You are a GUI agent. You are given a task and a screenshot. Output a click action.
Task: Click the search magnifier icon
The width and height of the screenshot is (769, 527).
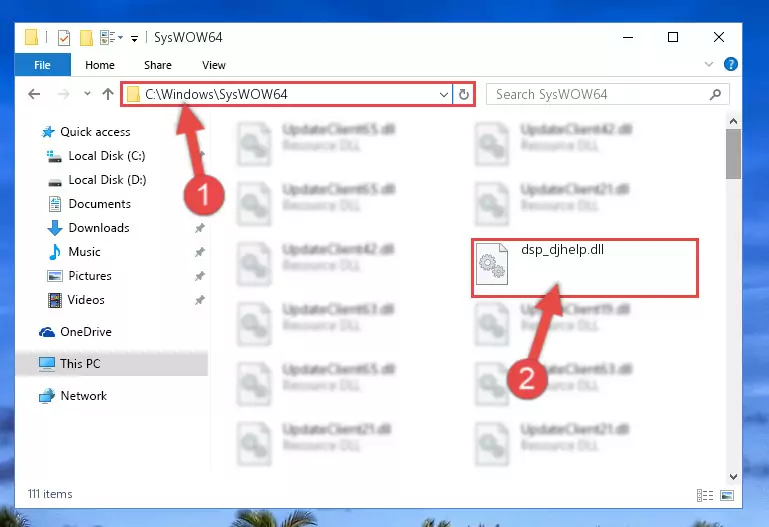(x=716, y=94)
